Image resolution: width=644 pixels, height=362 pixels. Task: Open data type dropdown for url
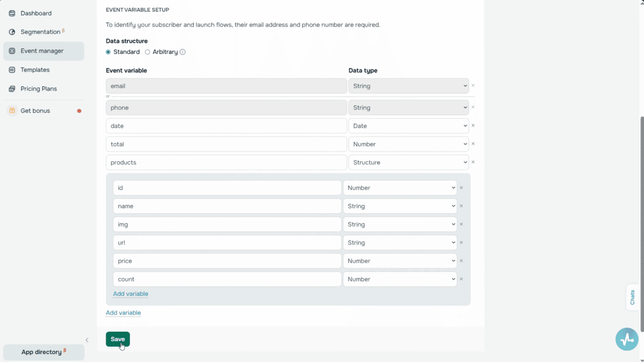tap(400, 243)
